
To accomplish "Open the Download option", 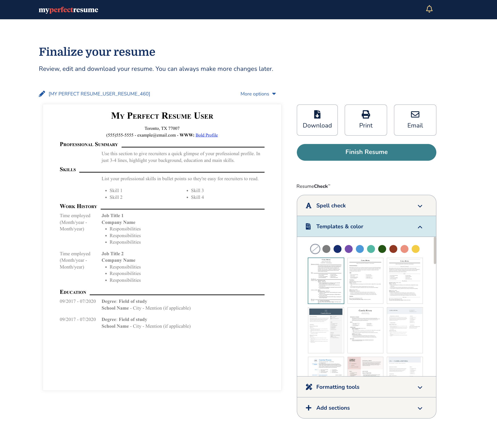I will click(317, 120).
